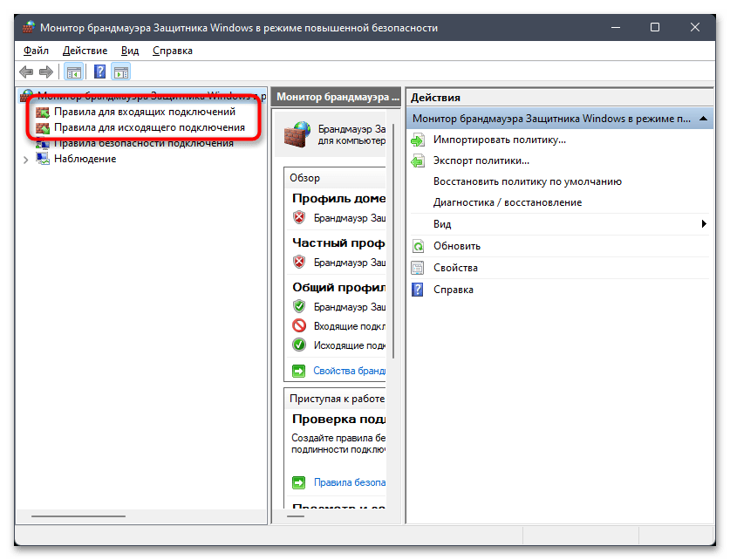730x560 pixels.
Task: Select the Наблюдение tree node
Action: click(85, 159)
